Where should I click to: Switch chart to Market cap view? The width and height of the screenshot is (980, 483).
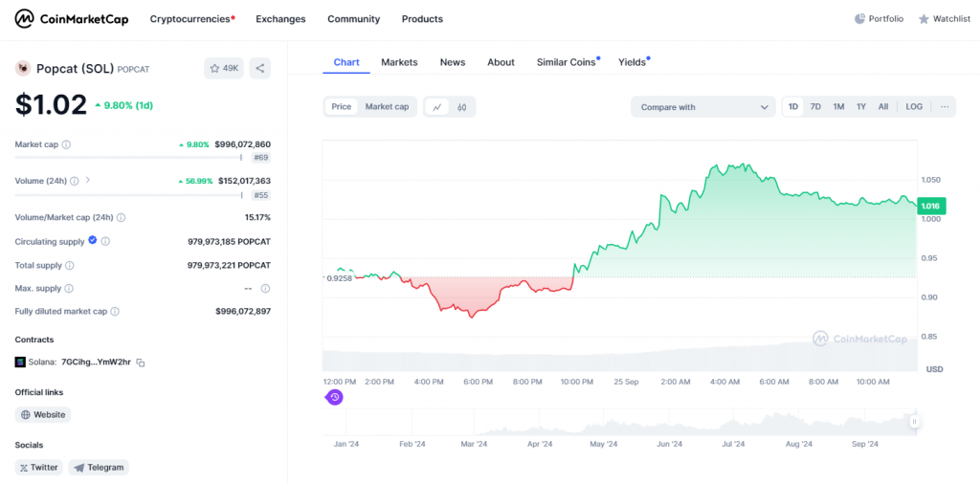point(387,107)
